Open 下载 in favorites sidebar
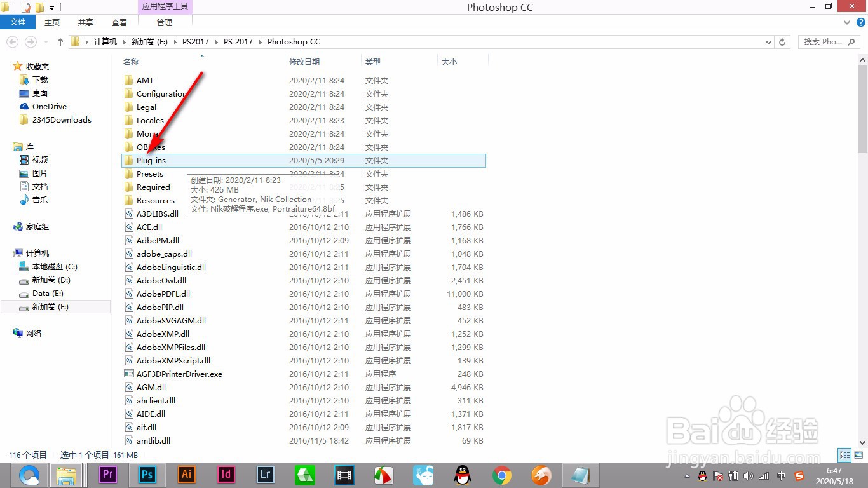 (40, 79)
